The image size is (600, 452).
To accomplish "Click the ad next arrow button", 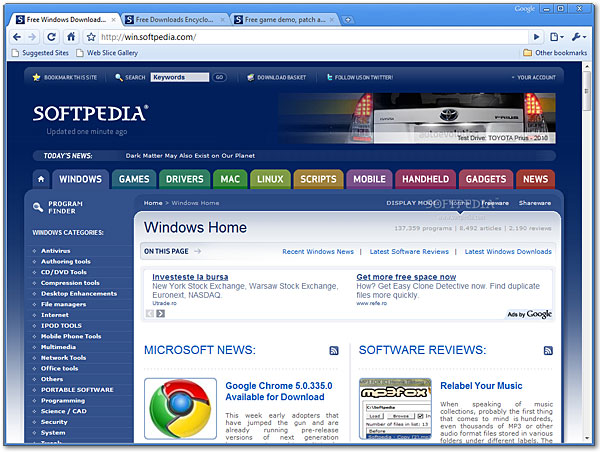I will [161, 314].
